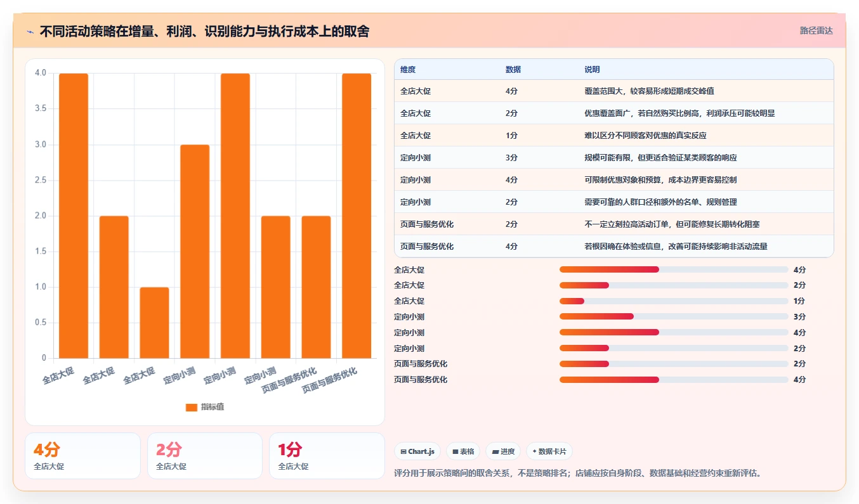Viewport: 859px width, 504px height.
Task: Click the 全店大促 progress bar scored 4分
Action: [674, 269]
